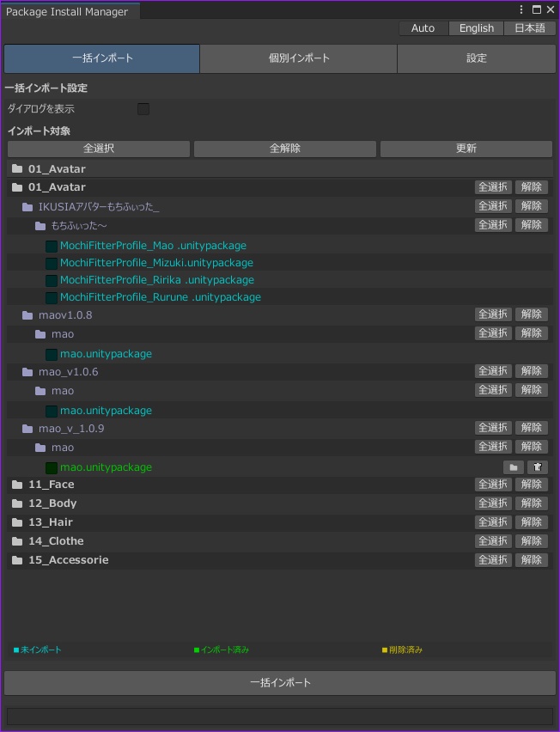
Task: Switch to the 個別インポート tab
Action: point(298,58)
